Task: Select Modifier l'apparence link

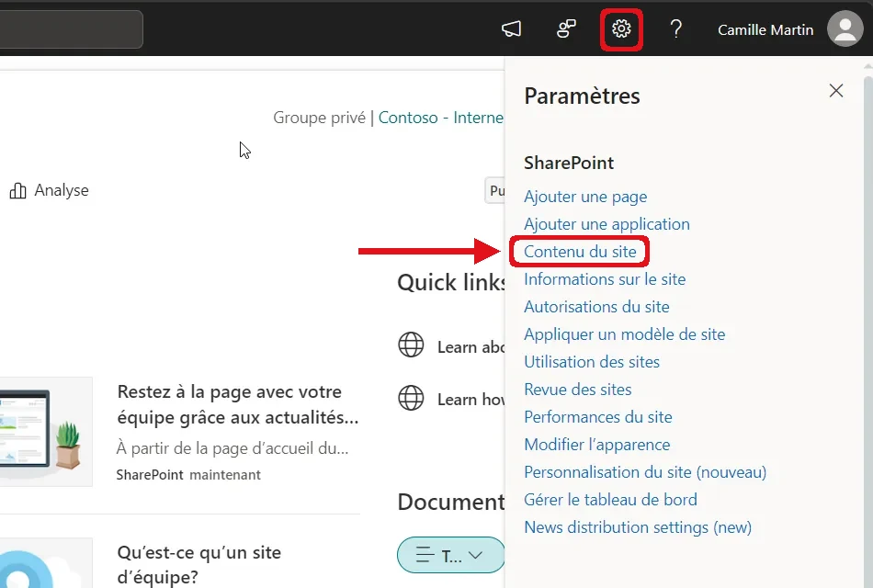Action: pyautogui.click(x=596, y=445)
